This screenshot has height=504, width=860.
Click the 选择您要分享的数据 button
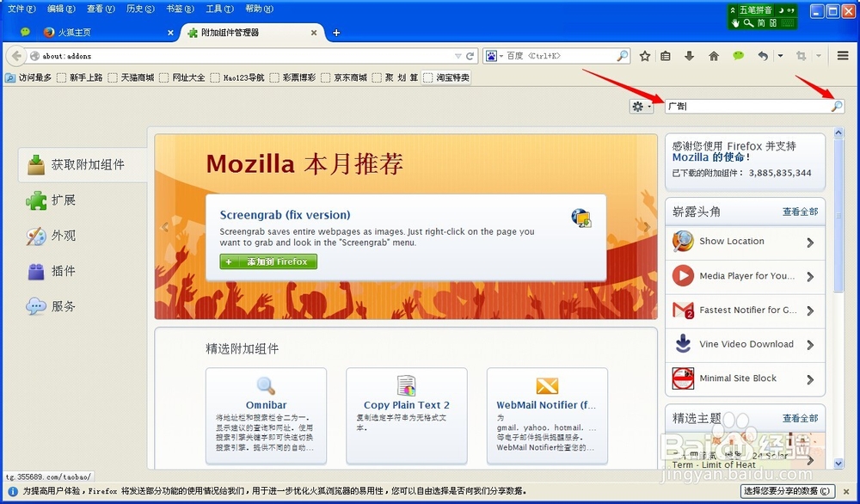[788, 491]
